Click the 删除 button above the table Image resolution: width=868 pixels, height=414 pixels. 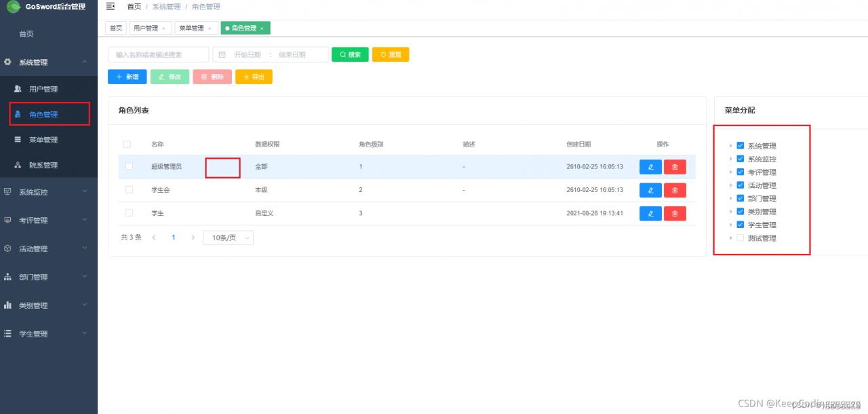(x=212, y=77)
